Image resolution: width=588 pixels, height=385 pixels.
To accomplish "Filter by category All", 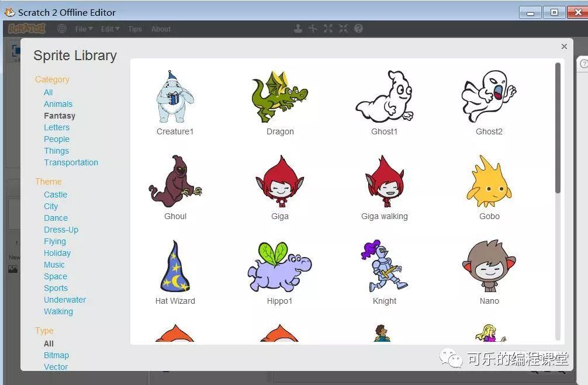I will pyautogui.click(x=49, y=92).
